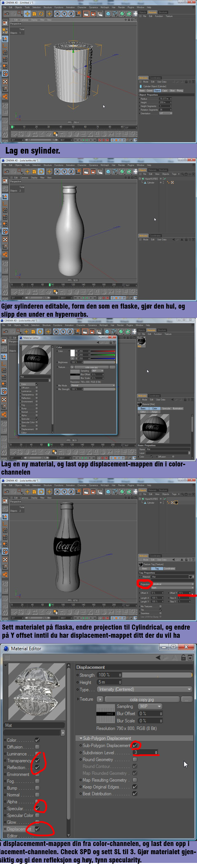Open Render Settings icon in Untitled 1 toolbar
The height and width of the screenshot is (868, 197).
click(x=100, y=14)
